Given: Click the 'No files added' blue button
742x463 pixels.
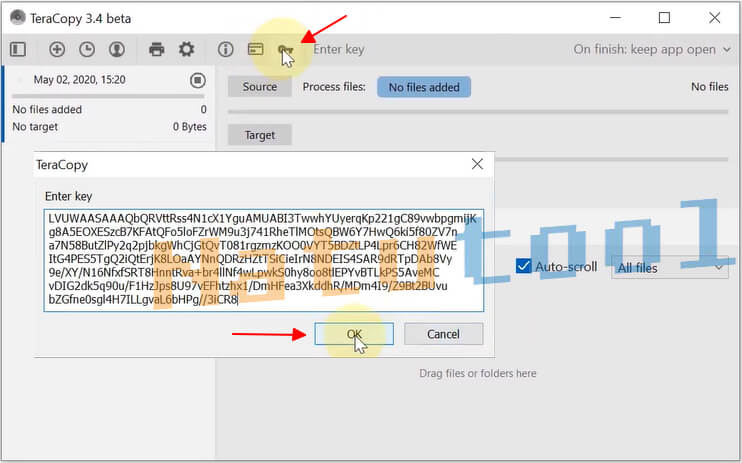Looking at the screenshot, I should [x=424, y=87].
